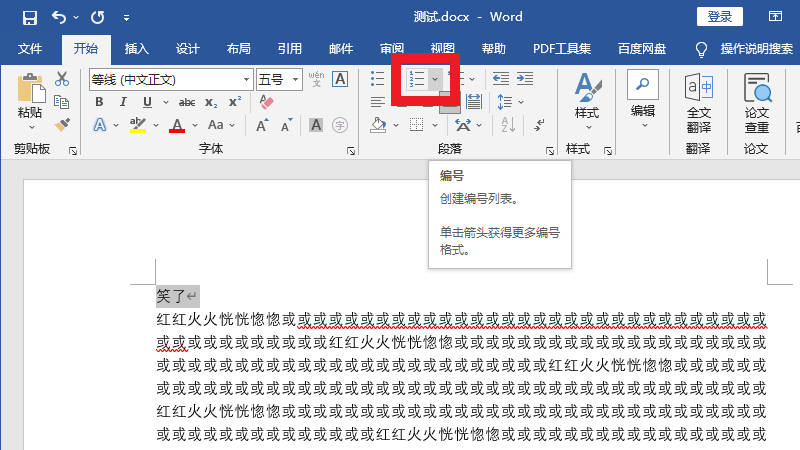Image resolution: width=800 pixels, height=450 pixels.
Task: Click the grow font size icon
Action: [262, 125]
